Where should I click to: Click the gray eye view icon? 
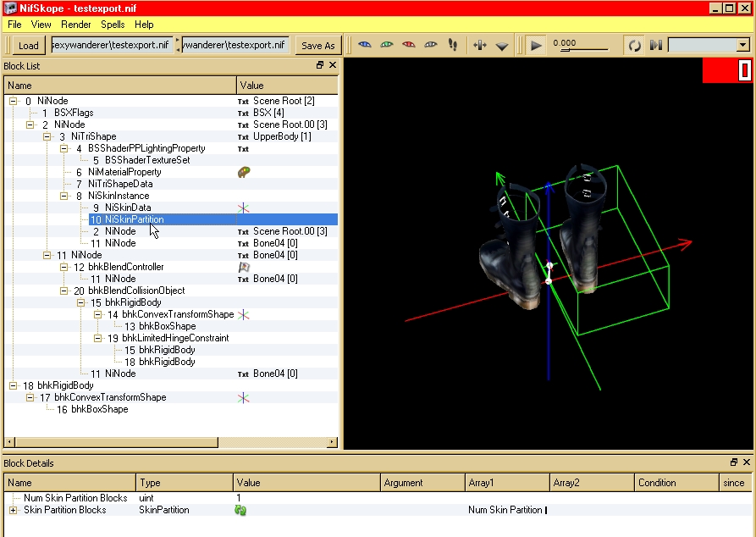[x=431, y=45]
